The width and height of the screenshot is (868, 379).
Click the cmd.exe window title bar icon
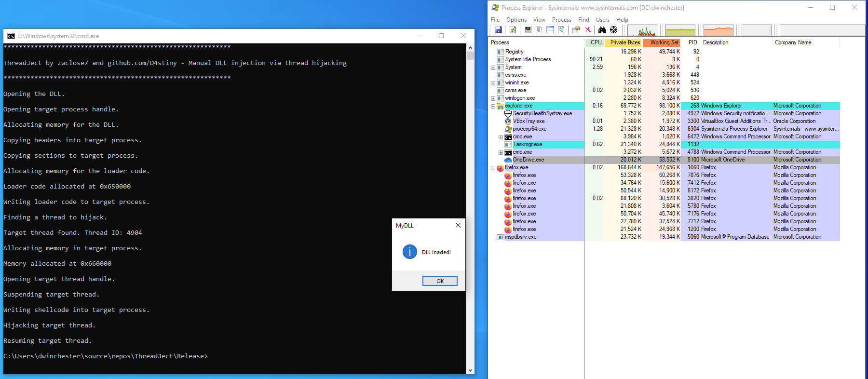(x=11, y=36)
